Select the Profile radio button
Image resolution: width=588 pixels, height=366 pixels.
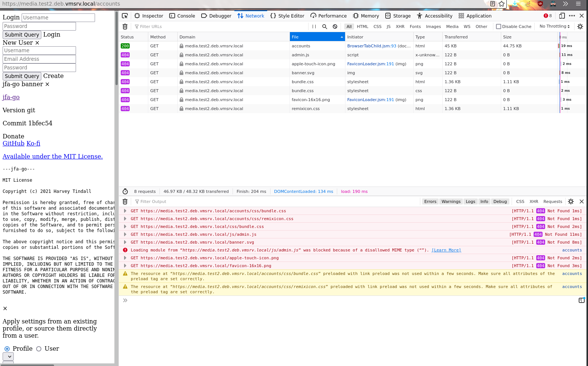pos(7,349)
